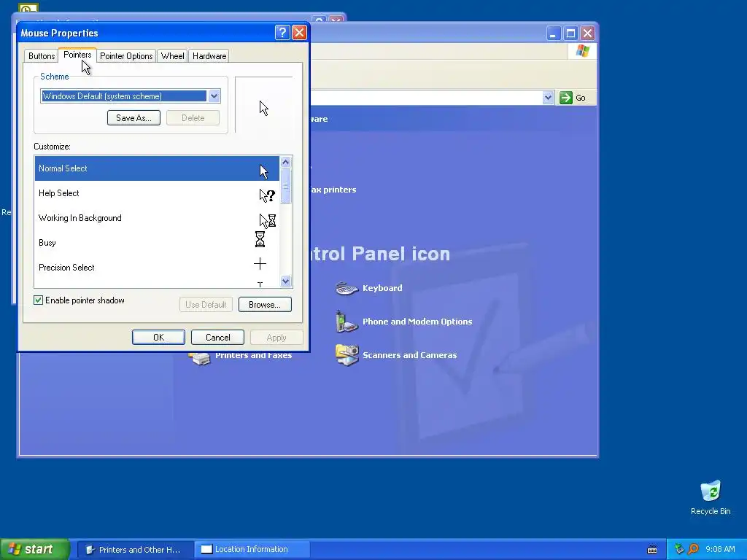This screenshot has height=560, width=747.
Task: Open the Start menu
Action: (34, 549)
